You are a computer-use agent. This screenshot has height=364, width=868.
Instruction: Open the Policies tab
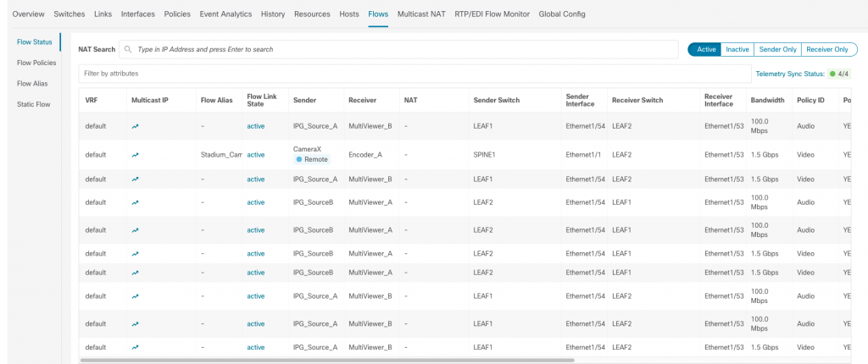pos(177,14)
